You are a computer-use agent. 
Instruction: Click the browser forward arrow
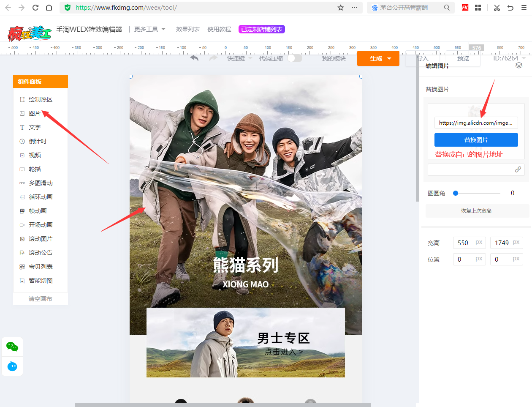coord(22,8)
